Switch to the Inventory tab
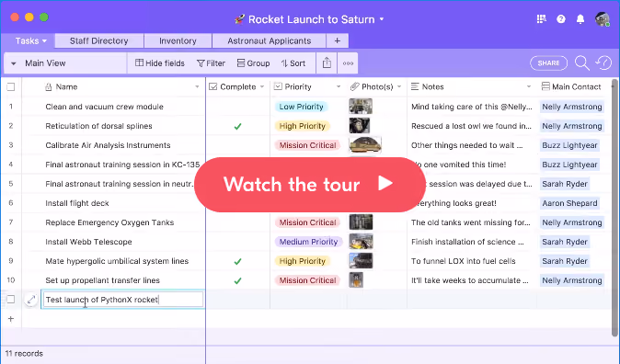620x364 pixels. coord(178,40)
